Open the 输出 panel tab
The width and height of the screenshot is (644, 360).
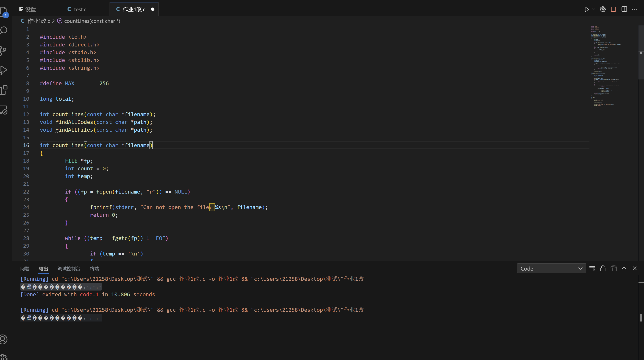[x=44, y=269]
